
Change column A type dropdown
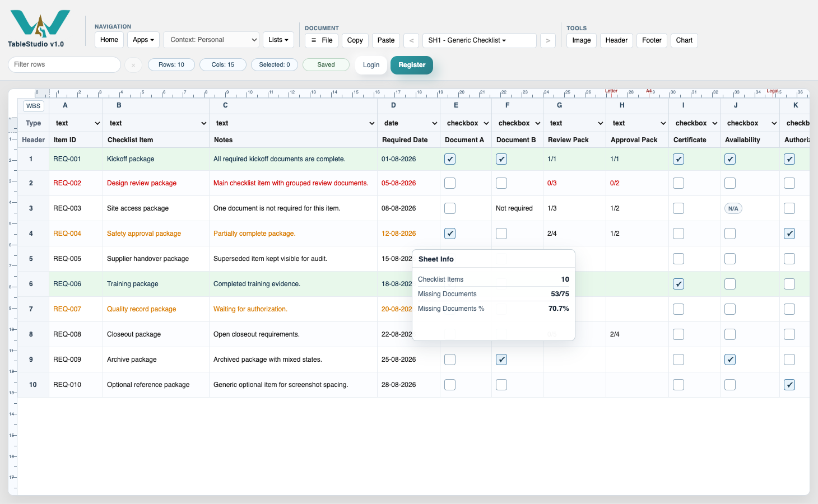point(76,123)
